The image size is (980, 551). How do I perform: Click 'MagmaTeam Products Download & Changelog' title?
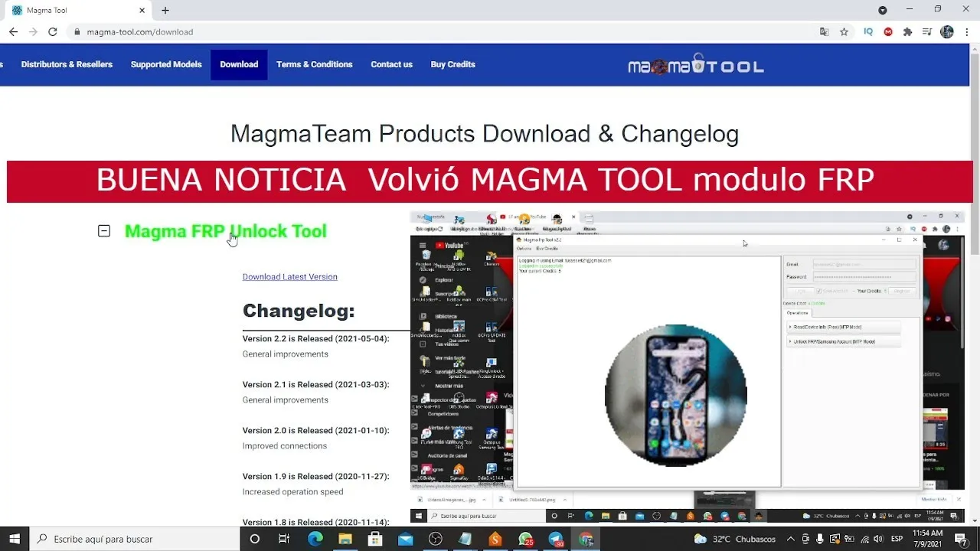click(485, 133)
